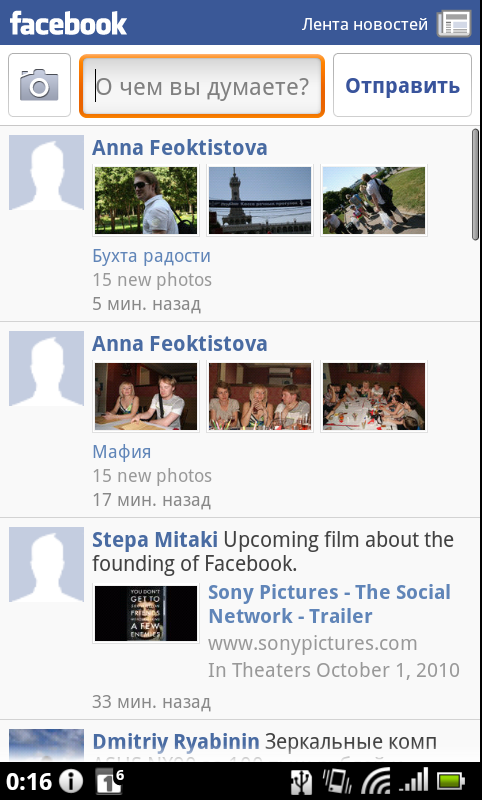Tap the USB connection status icon

click(x=301, y=782)
